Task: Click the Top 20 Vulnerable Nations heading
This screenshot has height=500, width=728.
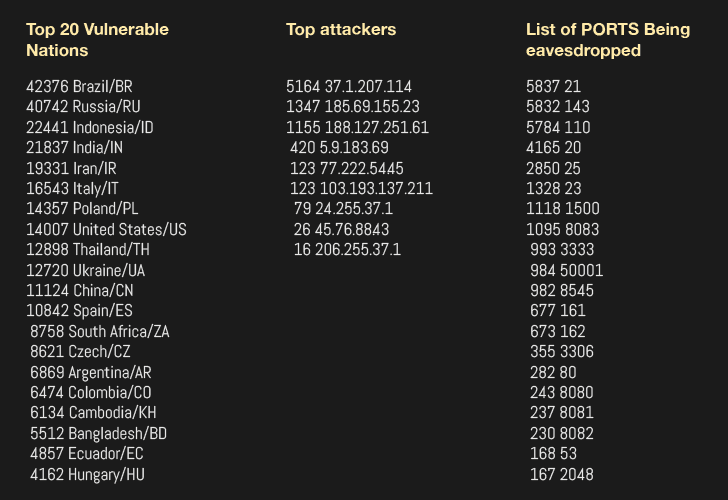Action: (97, 39)
